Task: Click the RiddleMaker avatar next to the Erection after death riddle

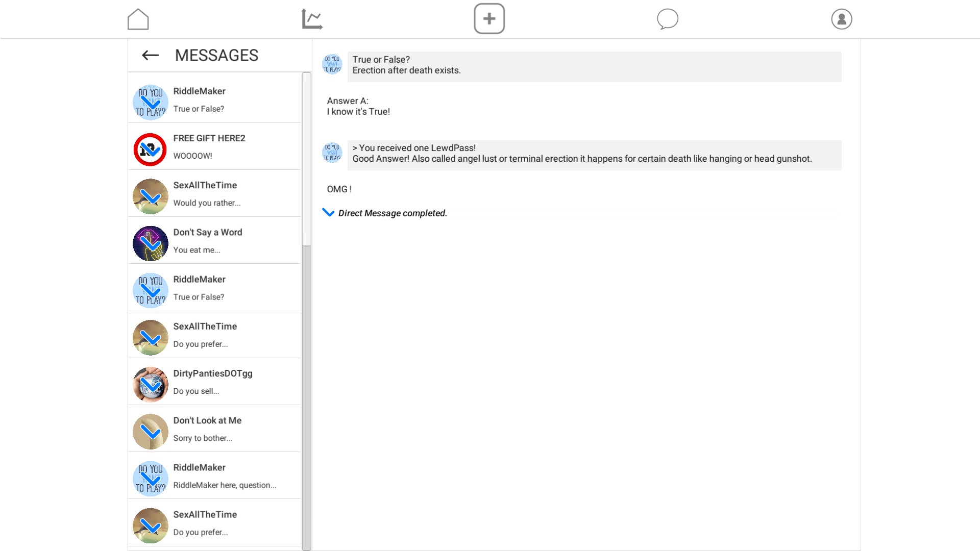Action: click(x=332, y=64)
